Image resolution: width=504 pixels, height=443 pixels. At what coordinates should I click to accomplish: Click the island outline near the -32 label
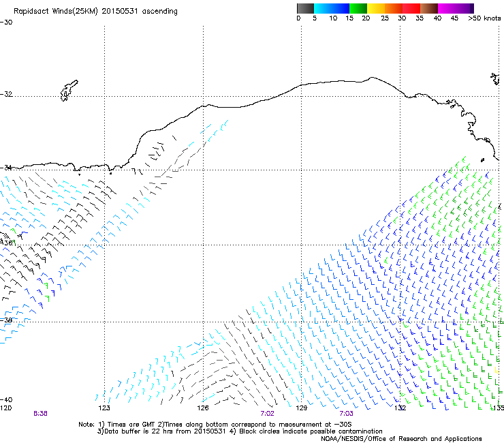[69, 91]
